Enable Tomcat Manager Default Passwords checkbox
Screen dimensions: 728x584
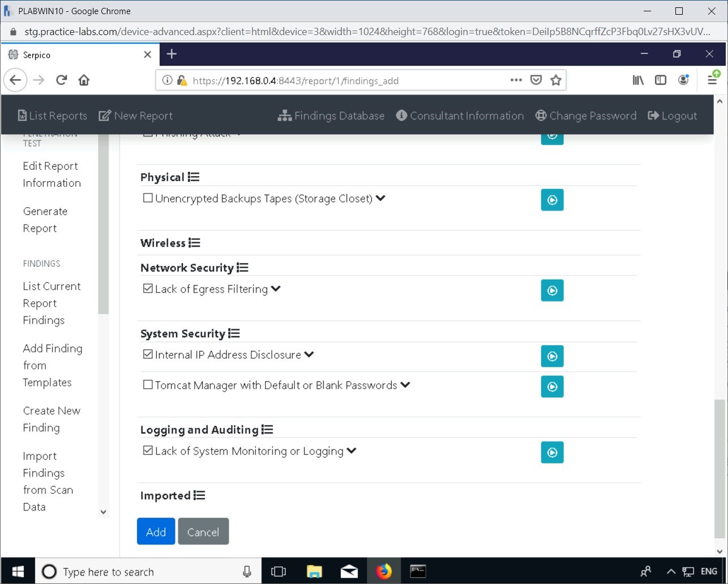tap(148, 385)
